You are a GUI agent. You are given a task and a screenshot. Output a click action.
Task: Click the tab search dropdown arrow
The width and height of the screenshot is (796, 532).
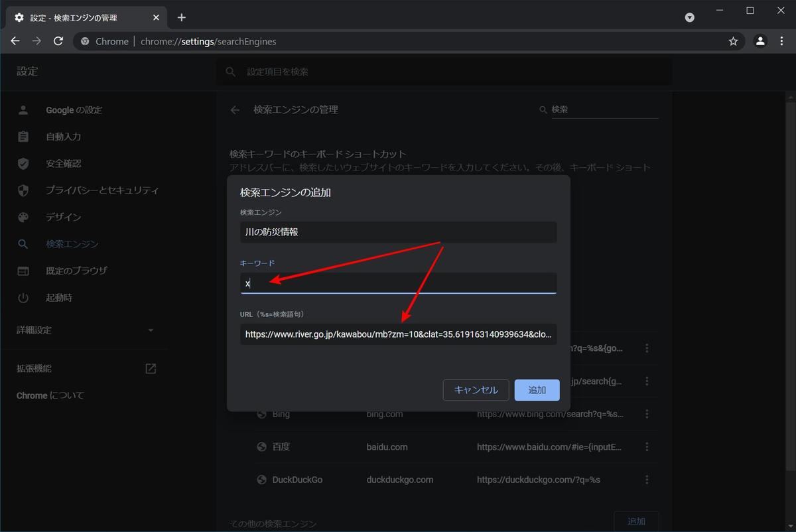[x=690, y=17]
